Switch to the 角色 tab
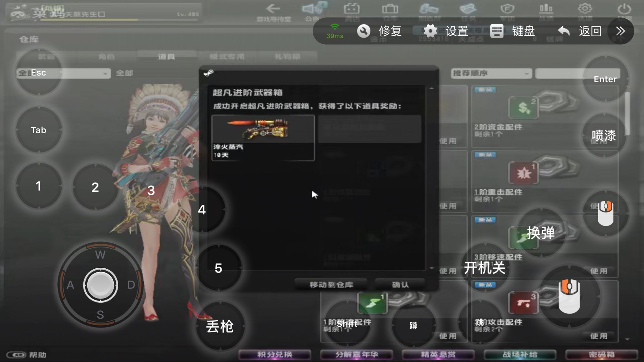This screenshot has height=362, width=644. tap(107, 57)
